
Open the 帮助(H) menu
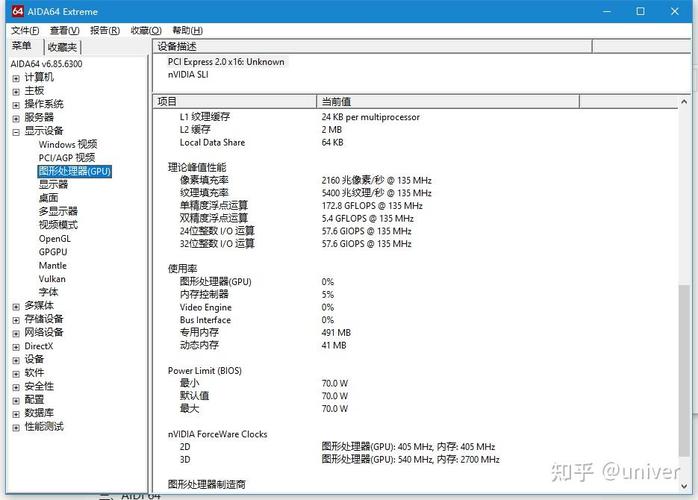click(x=187, y=30)
